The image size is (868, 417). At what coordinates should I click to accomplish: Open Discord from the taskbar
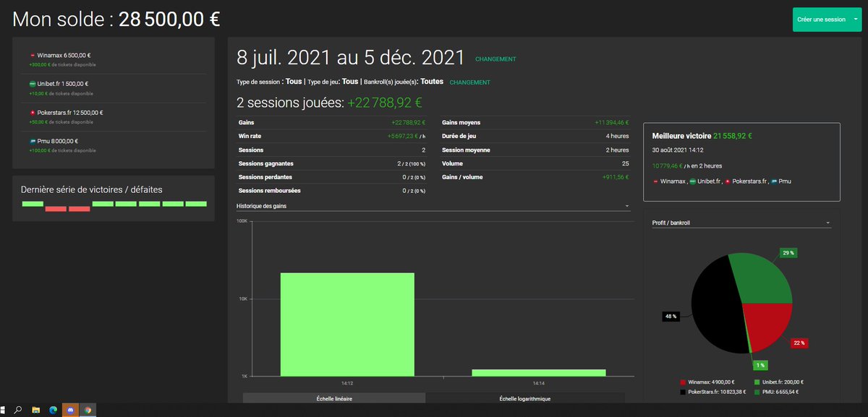(x=70, y=410)
